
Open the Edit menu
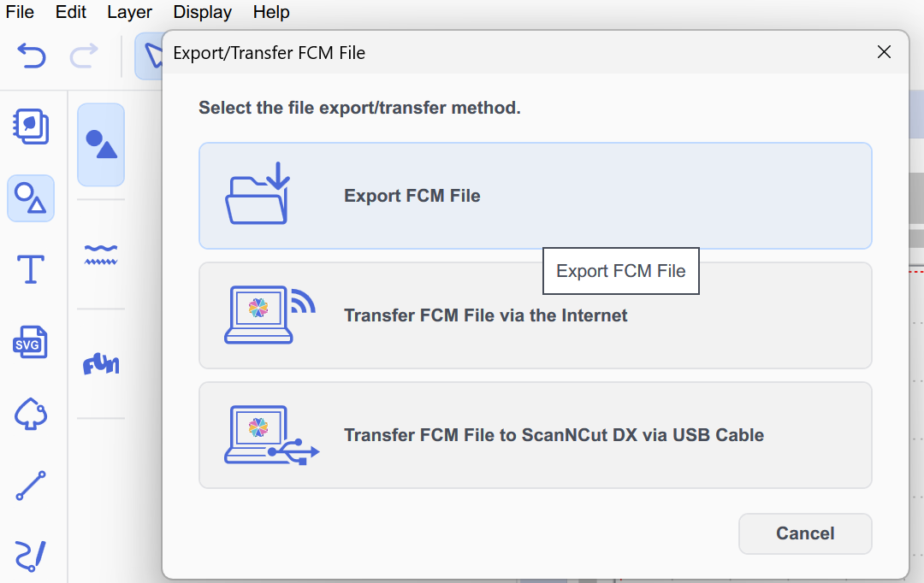pyautogui.click(x=71, y=12)
